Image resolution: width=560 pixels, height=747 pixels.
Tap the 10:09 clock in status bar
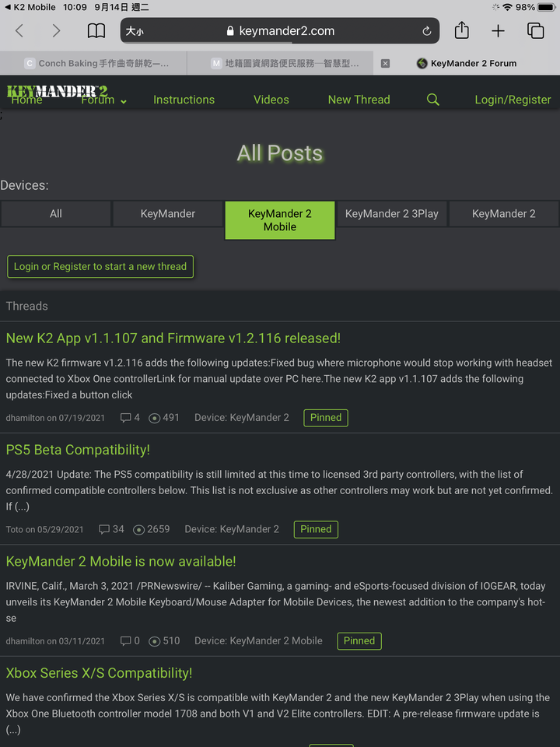[x=75, y=7]
